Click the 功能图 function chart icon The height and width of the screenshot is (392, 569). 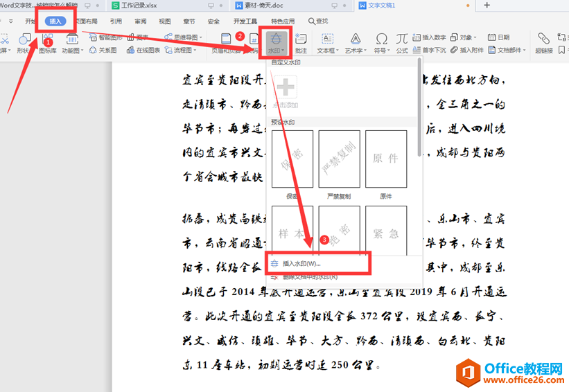[x=73, y=43]
